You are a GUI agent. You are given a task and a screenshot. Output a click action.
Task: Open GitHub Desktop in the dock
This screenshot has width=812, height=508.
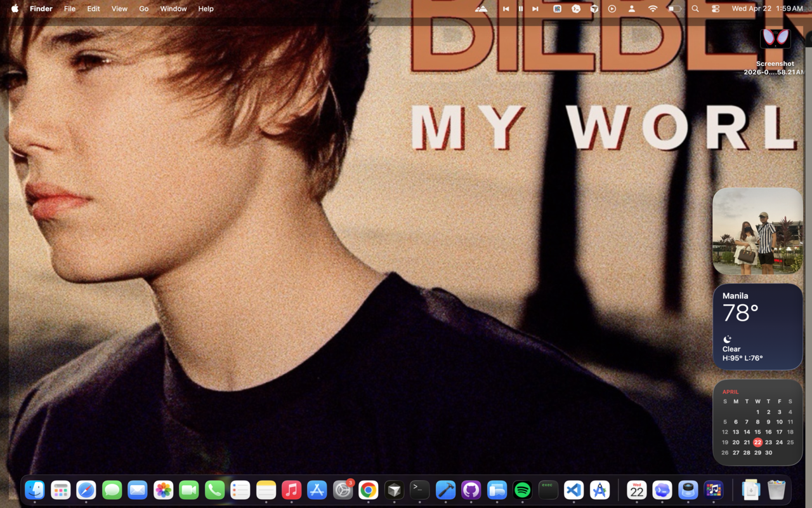(471, 490)
